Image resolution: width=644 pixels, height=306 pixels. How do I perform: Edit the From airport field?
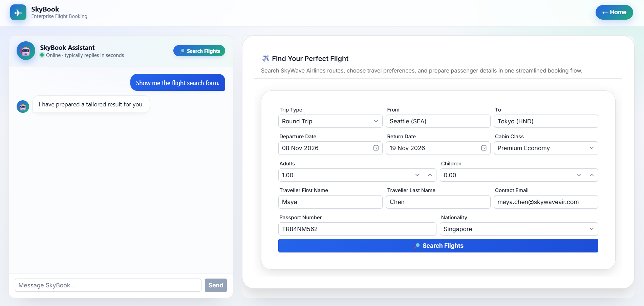pyautogui.click(x=438, y=121)
